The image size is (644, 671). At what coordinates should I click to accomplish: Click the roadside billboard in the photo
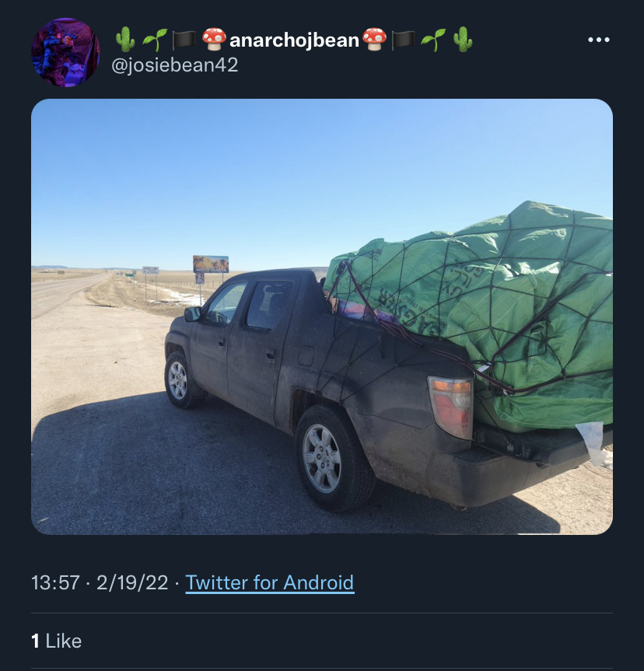point(211,264)
